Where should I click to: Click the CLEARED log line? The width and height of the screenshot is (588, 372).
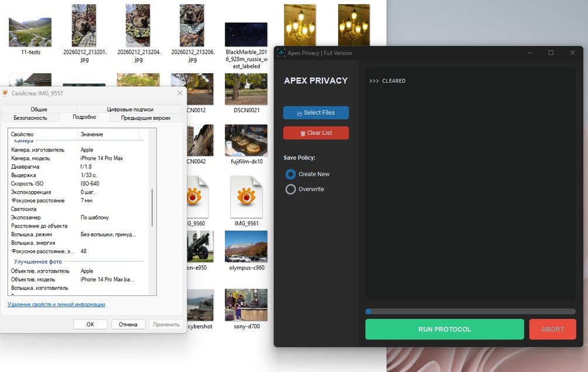(x=387, y=81)
